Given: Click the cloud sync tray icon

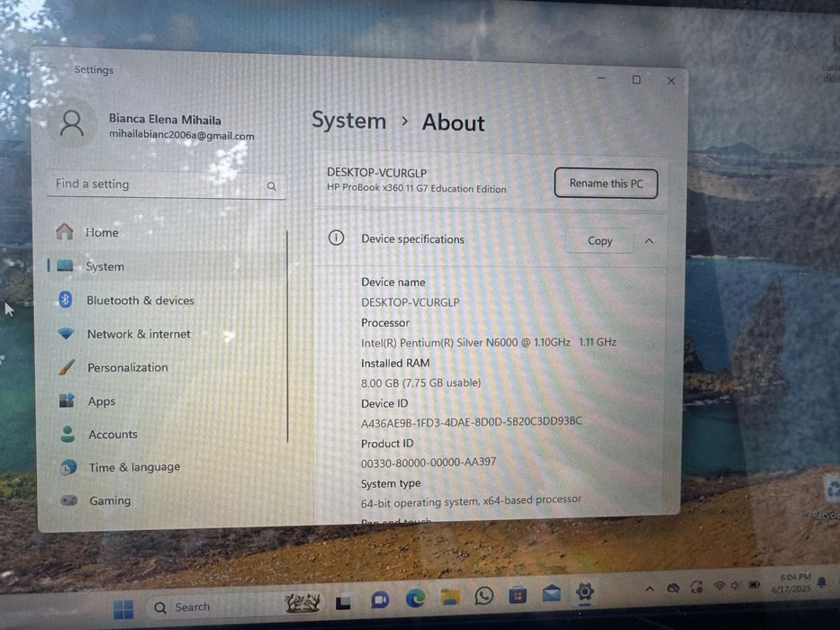Looking at the screenshot, I should (x=673, y=589).
